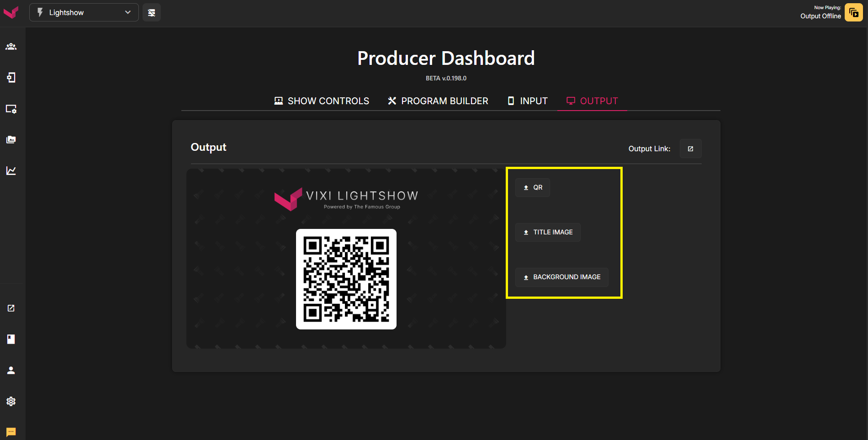Click the Producer Dashboard heading
Image resolution: width=868 pixels, height=440 pixels.
[446, 58]
